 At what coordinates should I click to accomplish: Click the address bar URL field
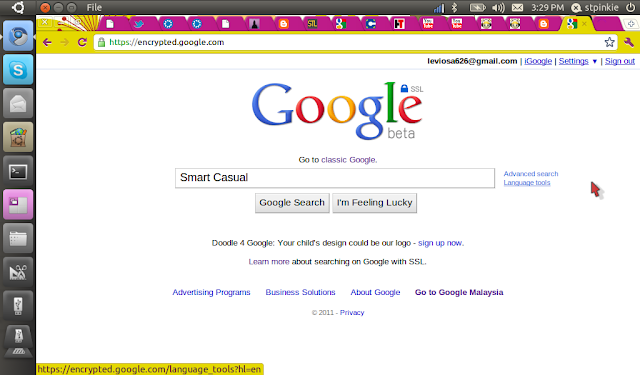(x=355, y=42)
